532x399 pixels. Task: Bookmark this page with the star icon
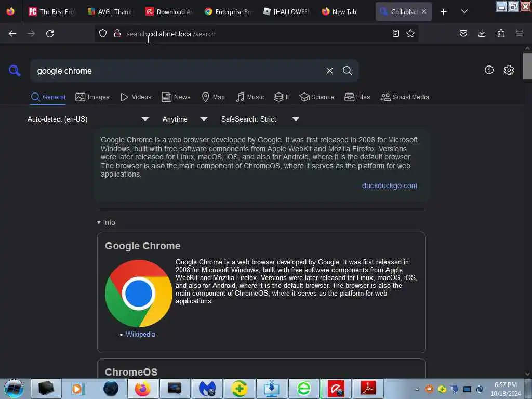click(410, 34)
